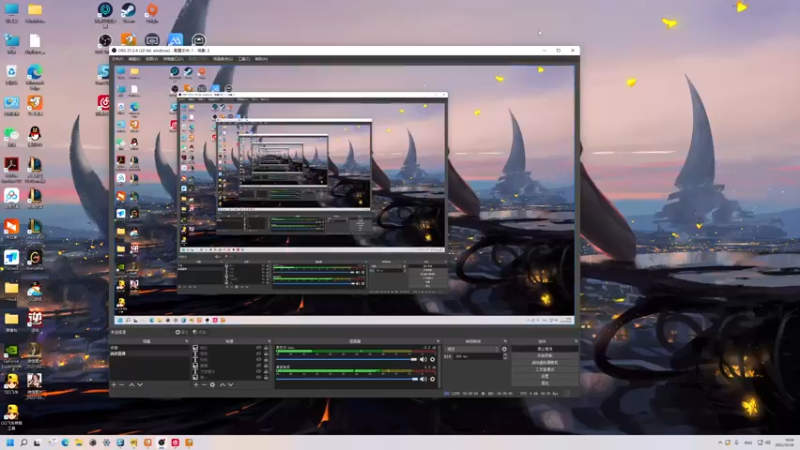Open File Explorer from the taskbar
Screen dimensions: 800x450
79,442
